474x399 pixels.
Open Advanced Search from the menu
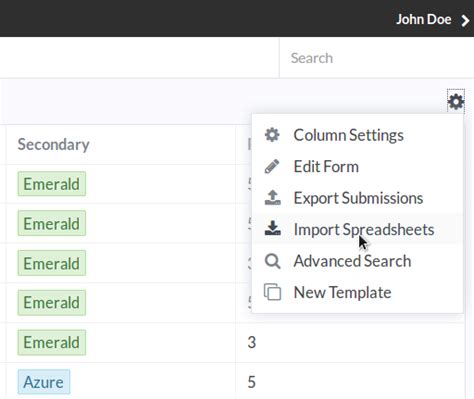(357, 261)
